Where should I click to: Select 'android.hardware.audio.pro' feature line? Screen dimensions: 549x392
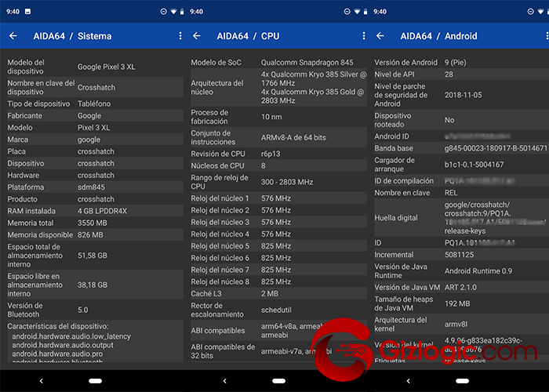pyautogui.click(x=57, y=354)
